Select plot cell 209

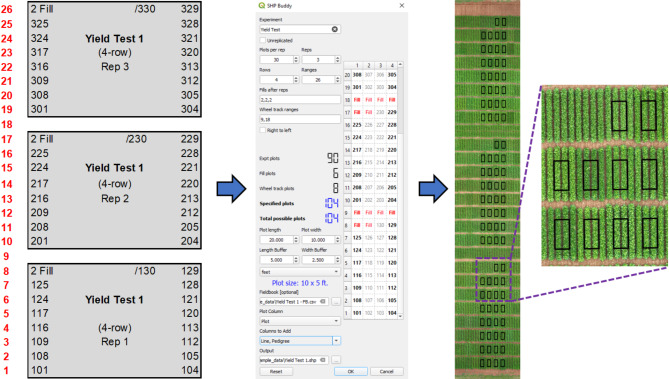coord(357,175)
